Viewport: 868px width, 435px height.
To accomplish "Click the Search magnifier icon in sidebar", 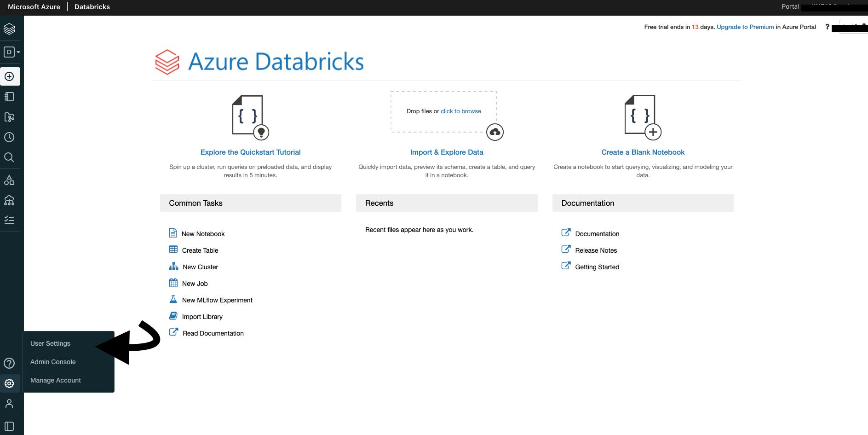I will click(x=9, y=157).
